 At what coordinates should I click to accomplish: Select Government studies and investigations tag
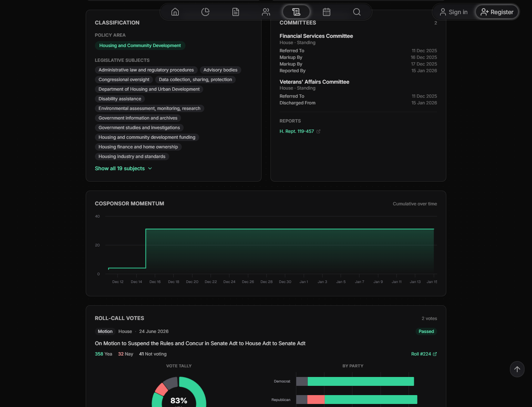[139, 128]
